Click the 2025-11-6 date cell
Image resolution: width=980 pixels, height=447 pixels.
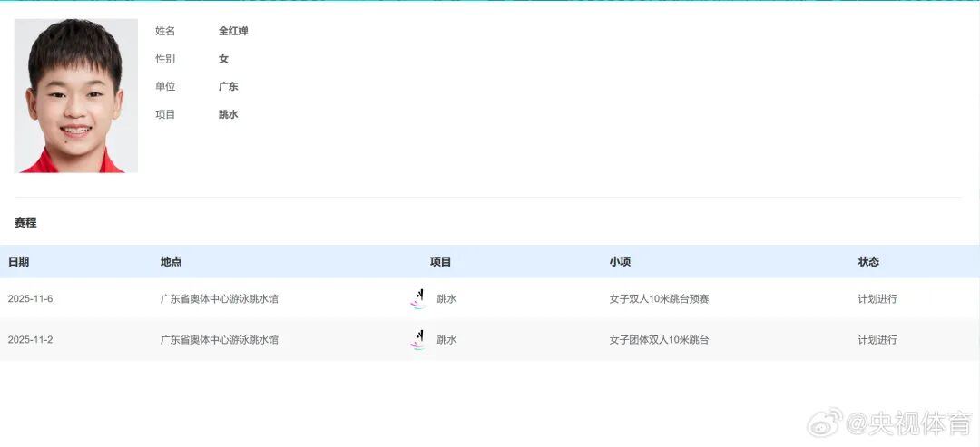(31, 298)
